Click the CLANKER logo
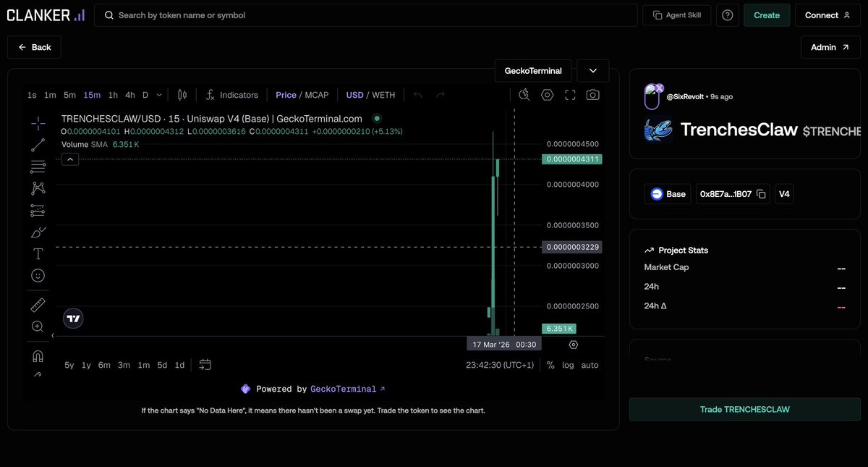868x467 pixels. pyautogui.click(x=46, y=15)
